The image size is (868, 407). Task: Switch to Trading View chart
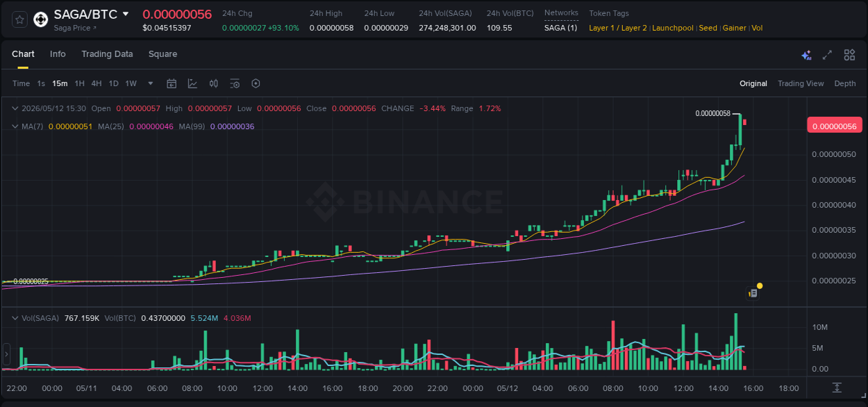801,83
